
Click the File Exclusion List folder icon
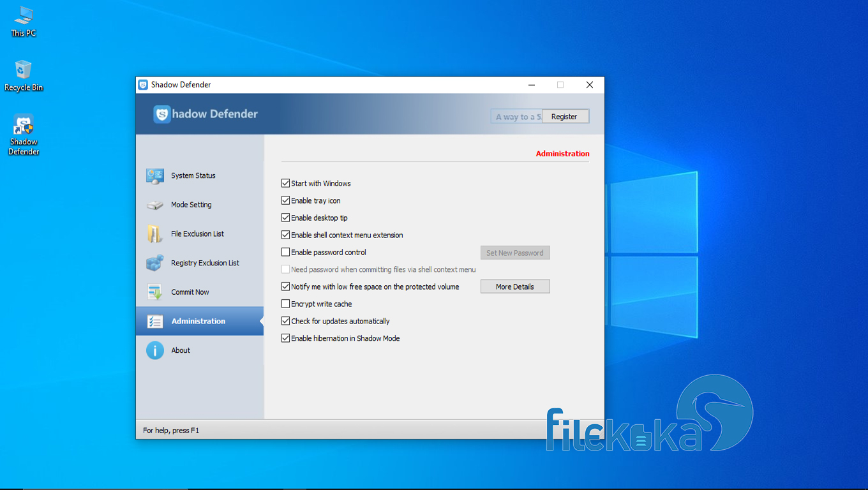pyautogui.click(x=155, y=234)
